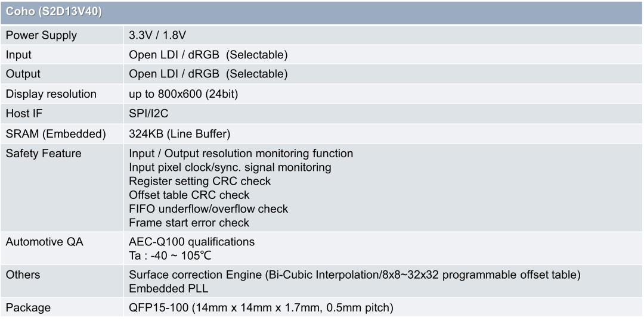Click the 3.3V / 1.8V value cell
Viewport: 644px width, 321px height.
[x=157, y=35]
